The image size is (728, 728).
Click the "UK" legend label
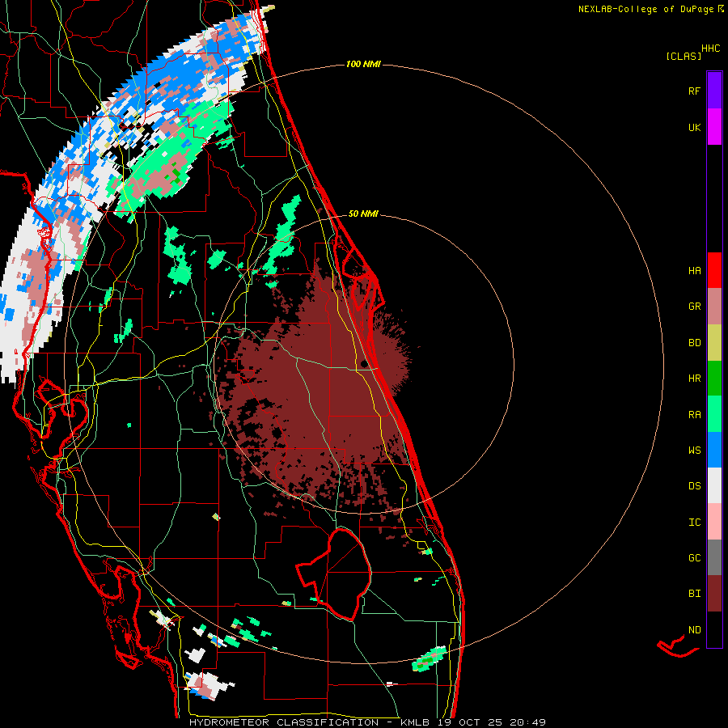coord(694,127)
